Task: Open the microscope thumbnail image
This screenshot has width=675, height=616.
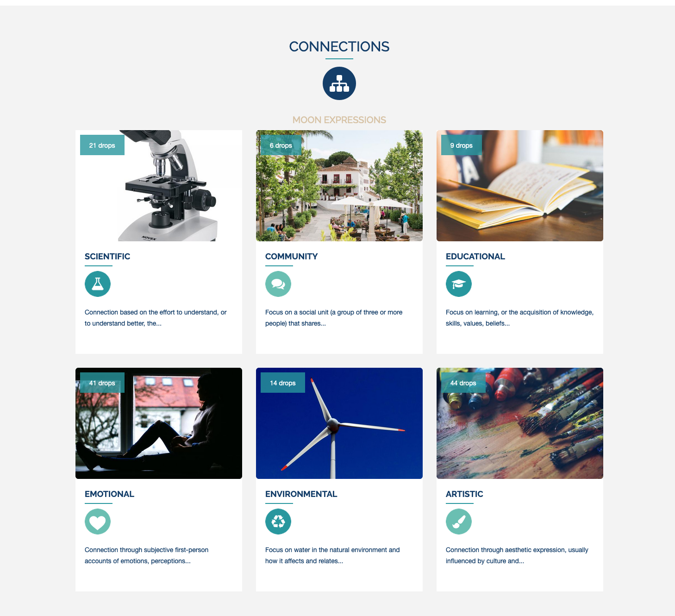Action: pyautogui.click(x=159, y=186)
